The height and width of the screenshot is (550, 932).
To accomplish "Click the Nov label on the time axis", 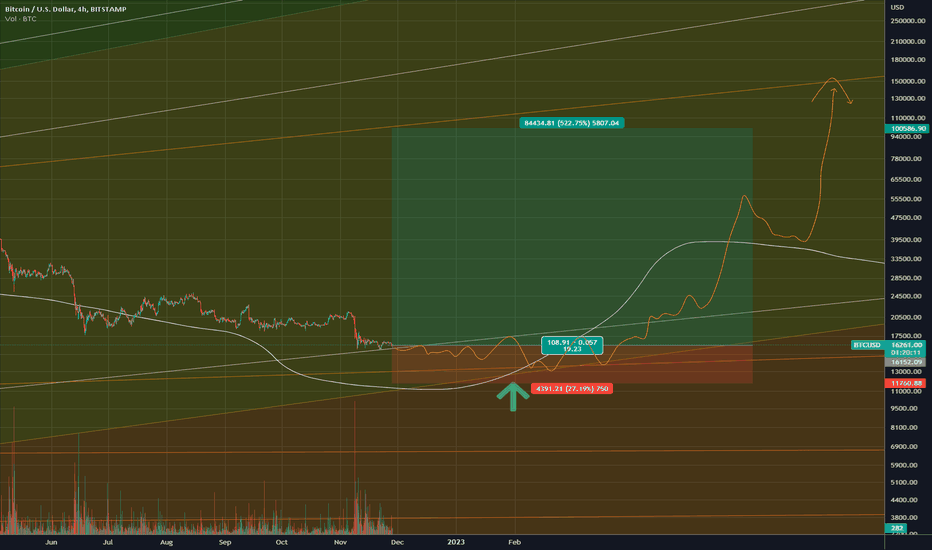I will click(x=340, y=542).
